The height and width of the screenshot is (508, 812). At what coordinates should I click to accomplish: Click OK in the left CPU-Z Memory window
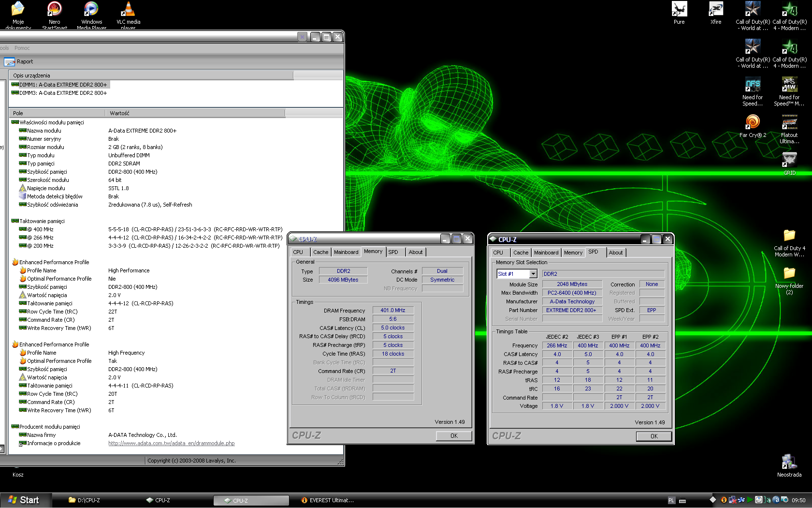tap(454, 436)
